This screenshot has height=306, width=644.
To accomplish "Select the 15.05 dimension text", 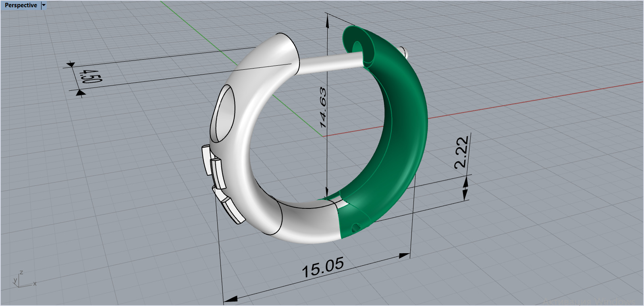I will coord(323,267).
